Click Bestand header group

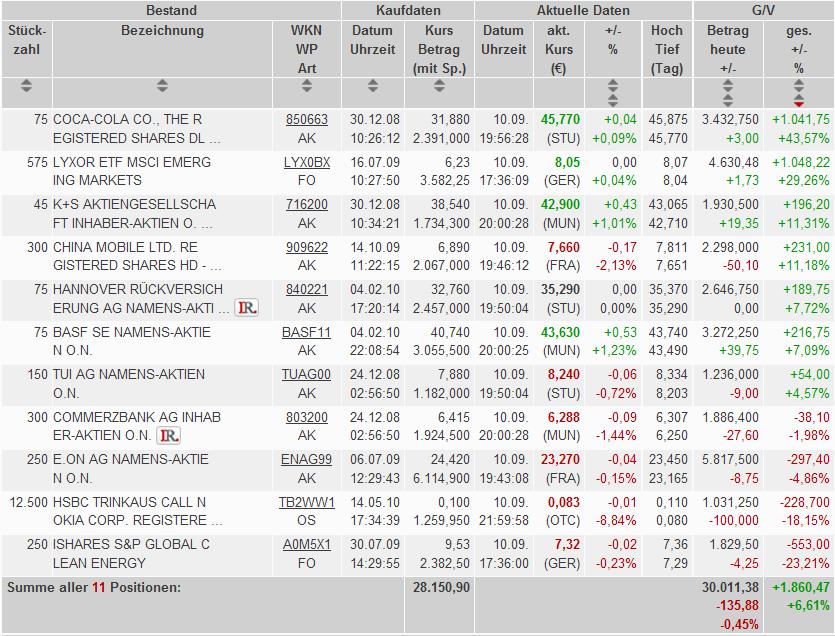pos(171,10)
